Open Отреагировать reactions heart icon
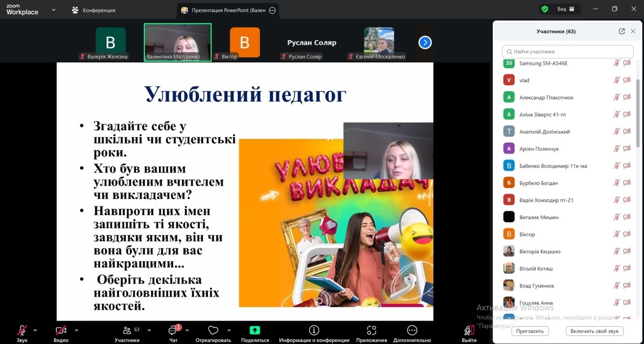The height and width of the screenshot is (344, 644). [213, 331]
